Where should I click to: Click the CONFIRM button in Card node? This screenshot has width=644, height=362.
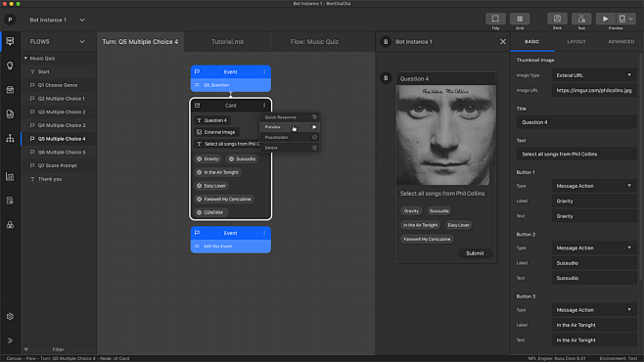coord(209,212)
